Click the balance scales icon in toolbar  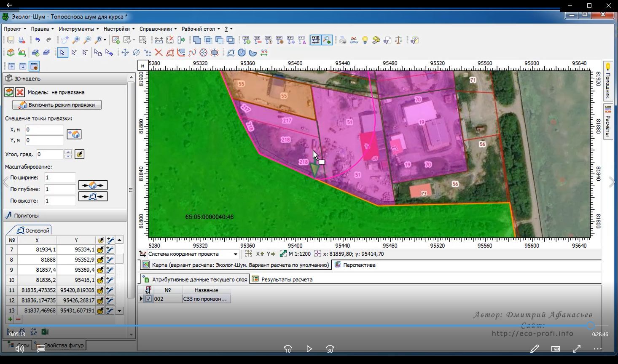click(398, 40)
